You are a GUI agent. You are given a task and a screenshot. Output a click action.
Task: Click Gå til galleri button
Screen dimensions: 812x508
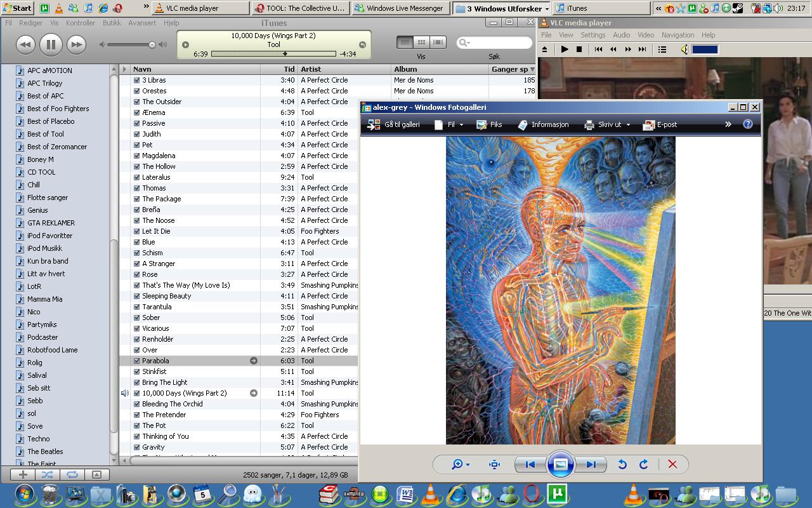click(394, 124)
